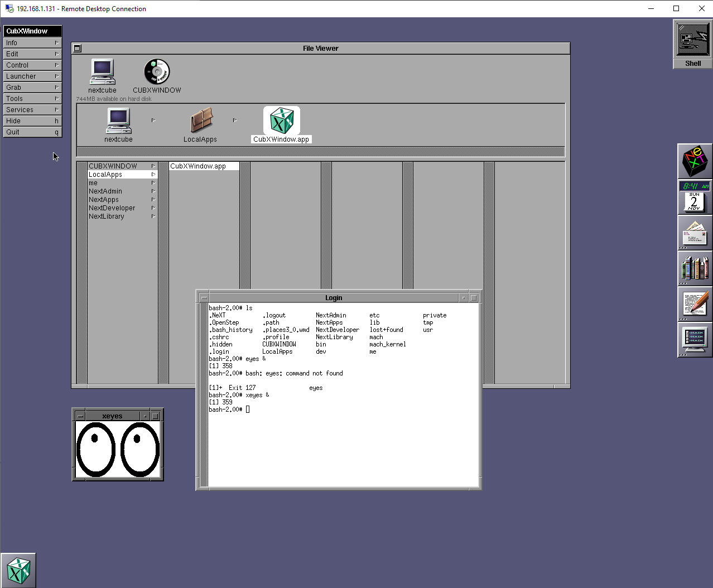Click the CubXWindow app tile at bottom-left
The image size is (713, 588).
[x=18, y=570]
